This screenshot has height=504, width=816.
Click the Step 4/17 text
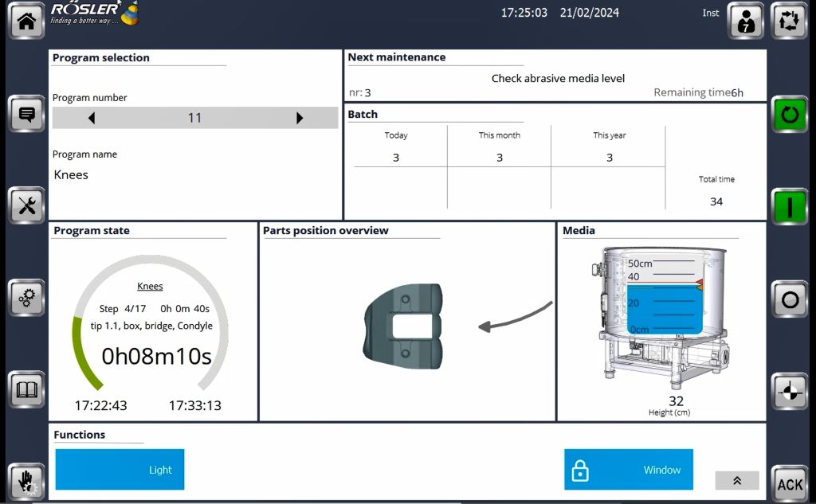(x=123, y=308)
